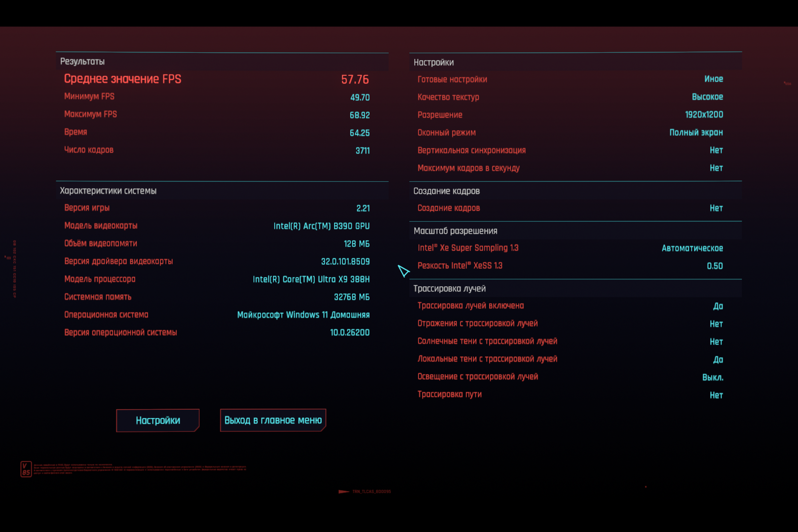Click Выход в главное меню button
This screenshot has height=532, width=798.
point(273,420)
